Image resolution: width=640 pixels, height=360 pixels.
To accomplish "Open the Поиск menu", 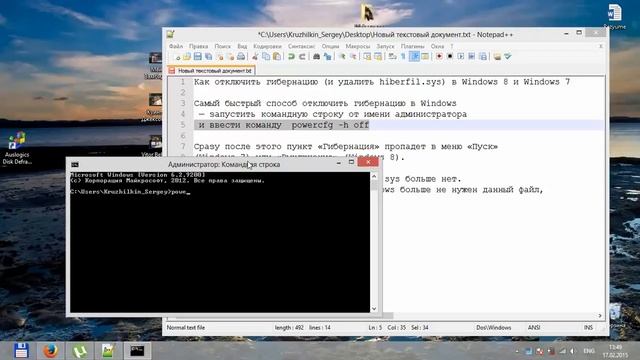I will click(222, 46).
